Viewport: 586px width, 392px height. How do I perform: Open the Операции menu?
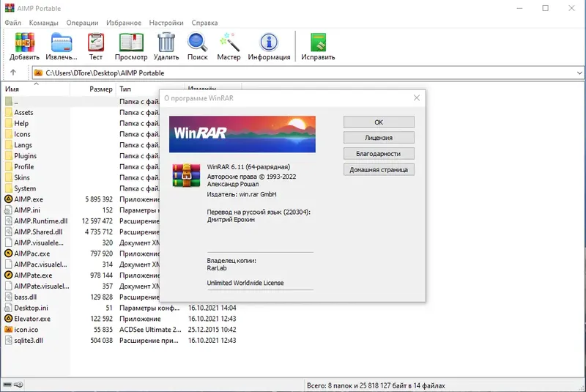82,23
